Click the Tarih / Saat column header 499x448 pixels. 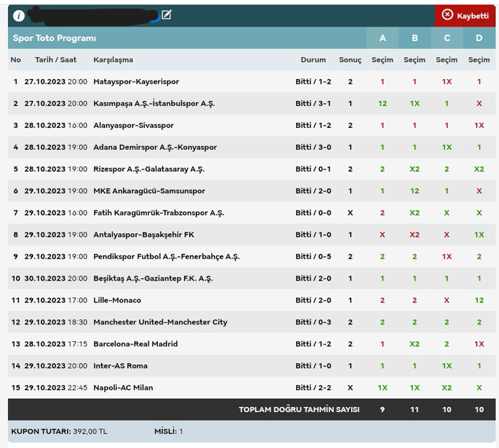56,60
